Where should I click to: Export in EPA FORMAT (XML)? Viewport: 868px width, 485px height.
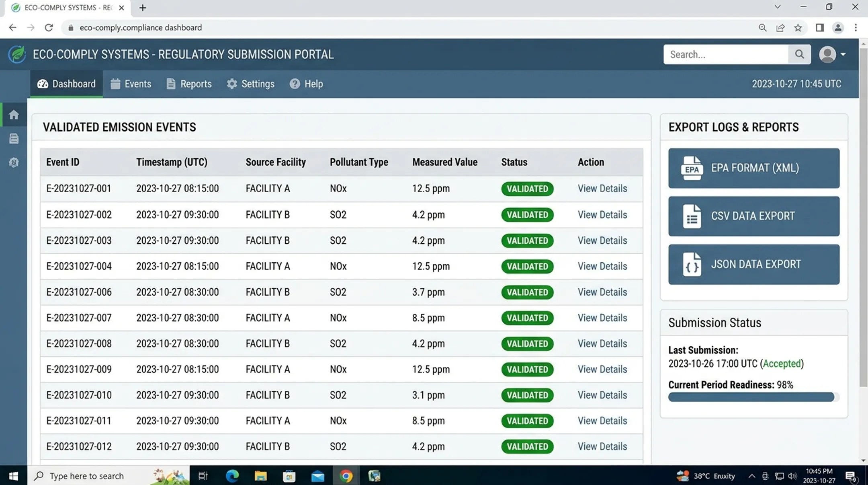pyautogui.click(x=754, y=168)
